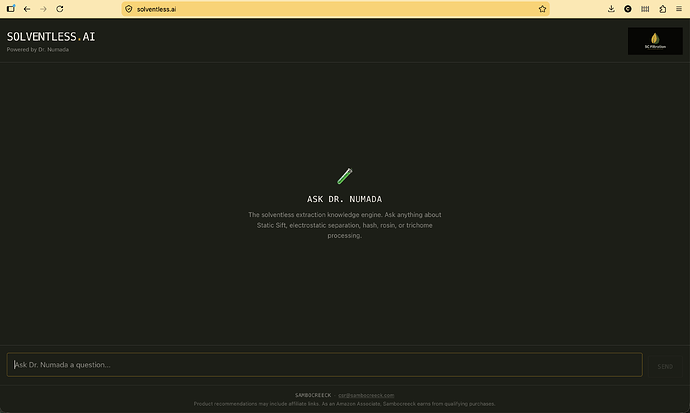690x413 pixels.
Task: Click the shield site-info icon in address bar
Action: 128,9
